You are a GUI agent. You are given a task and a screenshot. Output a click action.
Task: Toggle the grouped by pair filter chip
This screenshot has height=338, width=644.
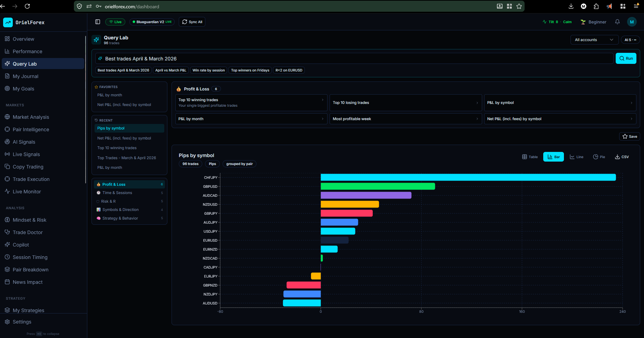point(239,164)
